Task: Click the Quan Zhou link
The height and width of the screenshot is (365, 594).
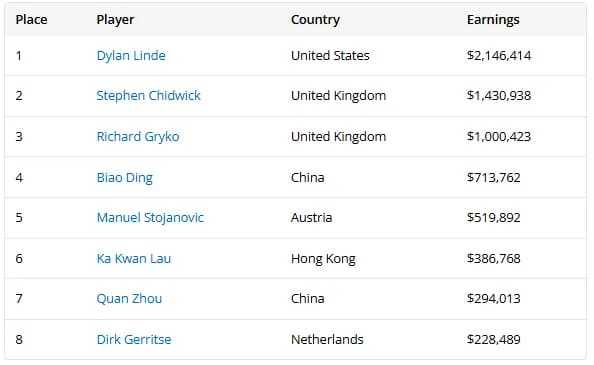Action: click(129, 299)
